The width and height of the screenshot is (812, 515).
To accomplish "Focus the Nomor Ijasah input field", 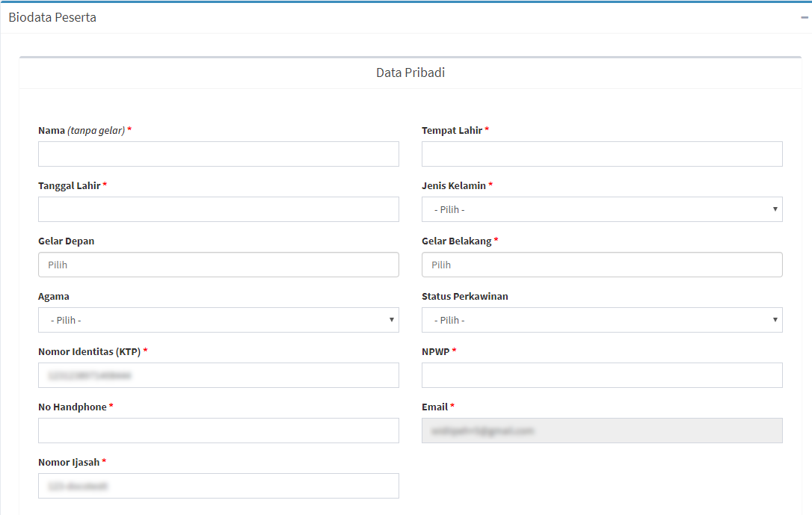I will click(218, 486).
